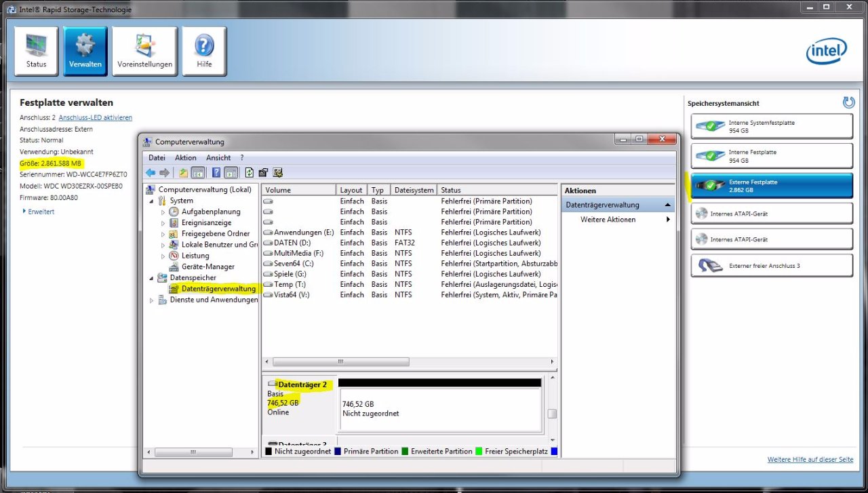Open Weitere Hilfe auf dieser Seite link
The image size is (868, 493).
click(810, 460)
